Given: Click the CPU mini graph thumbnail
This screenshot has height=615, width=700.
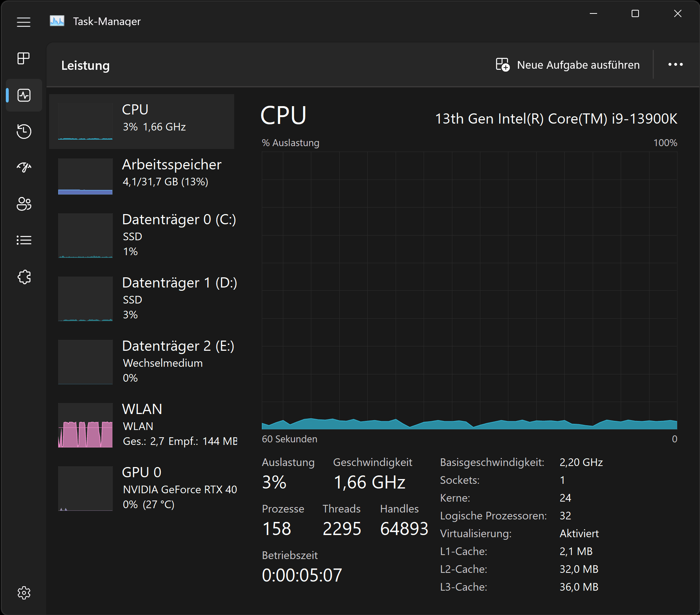Looking at the screenshot, I should 85,121.
